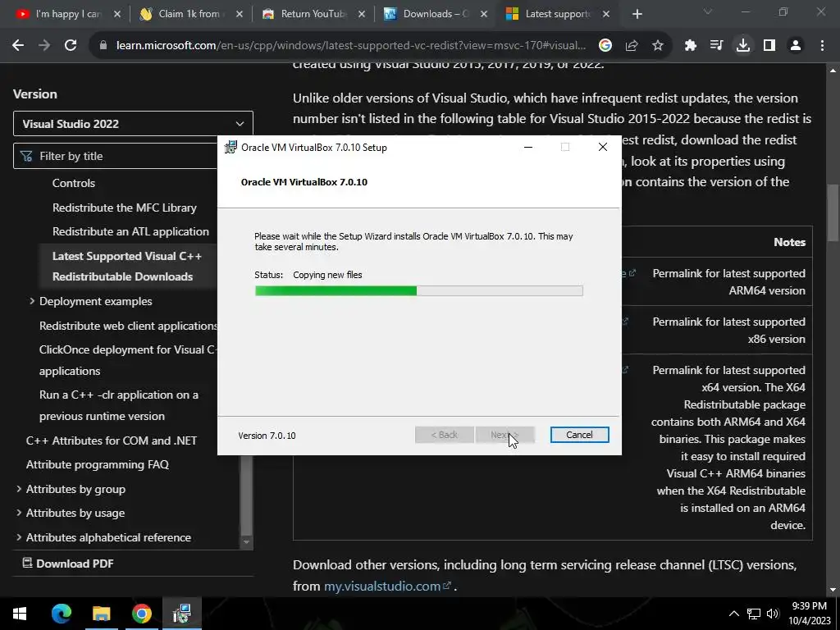Expand Deployment examples node
The image size is (840, 630).
click(32, 301)
